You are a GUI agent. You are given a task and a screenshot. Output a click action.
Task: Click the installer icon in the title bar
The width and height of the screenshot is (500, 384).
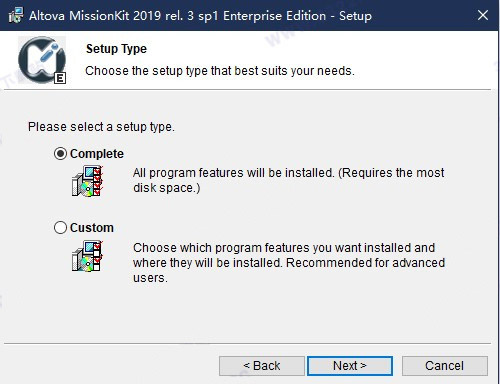[x=16, y=15]
